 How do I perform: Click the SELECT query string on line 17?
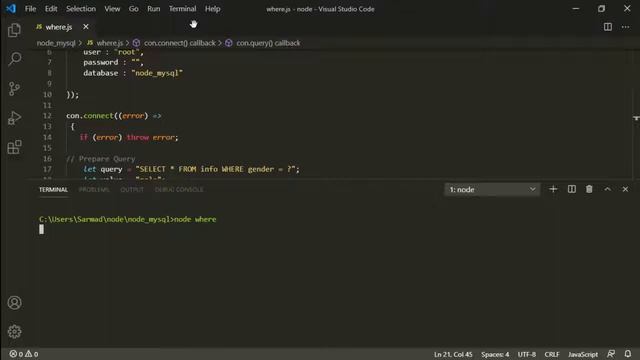(x=216, y=169)
